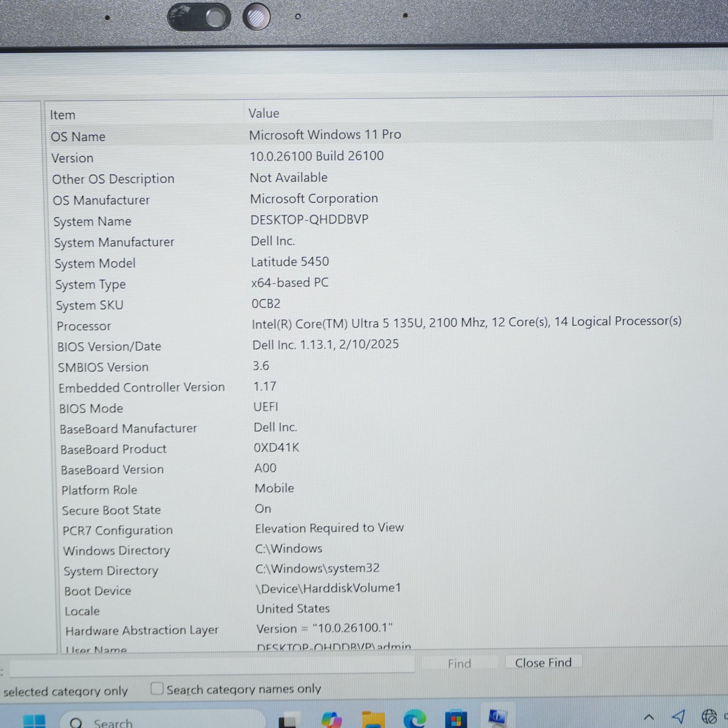Click the value UEFI
Viewport: 728px width, 728px height.
[x=266, y=406]
